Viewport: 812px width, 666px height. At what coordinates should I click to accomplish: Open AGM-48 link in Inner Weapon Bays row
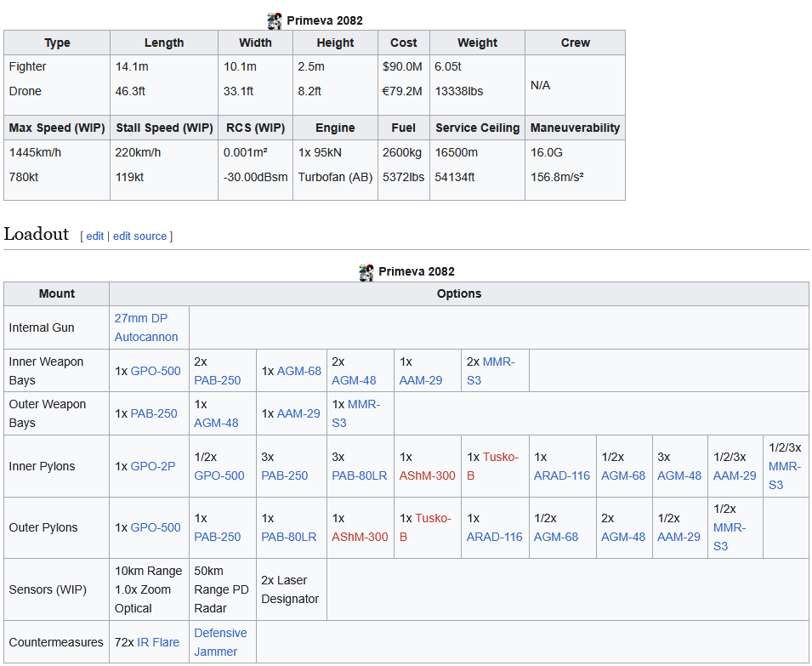pos(354,381)
